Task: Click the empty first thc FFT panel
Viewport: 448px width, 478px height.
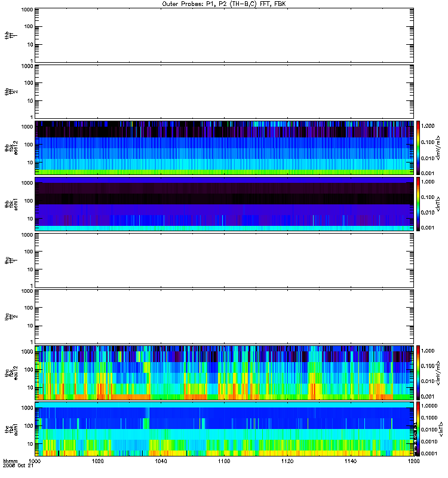Action: click(223, 260)
